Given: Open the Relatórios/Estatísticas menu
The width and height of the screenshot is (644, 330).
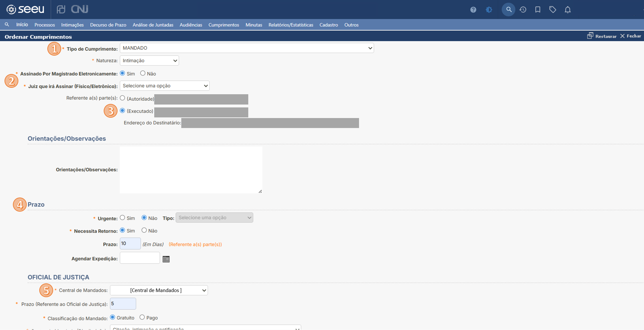Looking at the screenshot, I should point(291,25).
